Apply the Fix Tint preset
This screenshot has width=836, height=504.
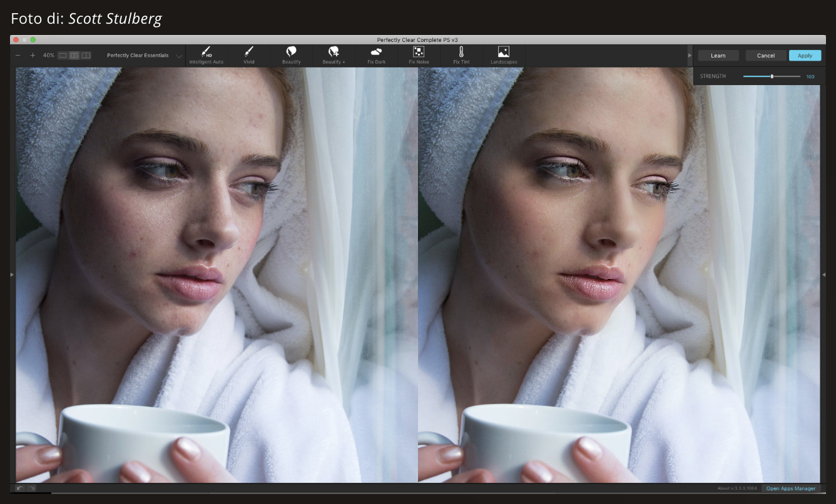click(461, 55)
